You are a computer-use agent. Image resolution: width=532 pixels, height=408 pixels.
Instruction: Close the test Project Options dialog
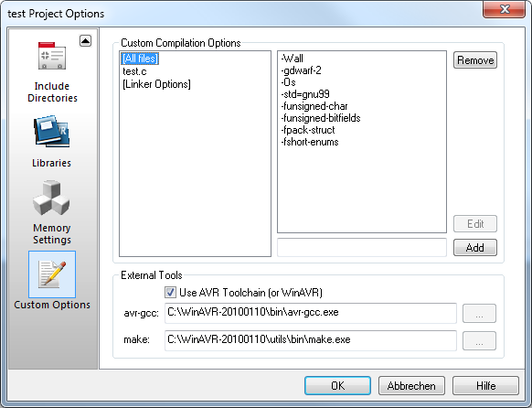[505, 9]
